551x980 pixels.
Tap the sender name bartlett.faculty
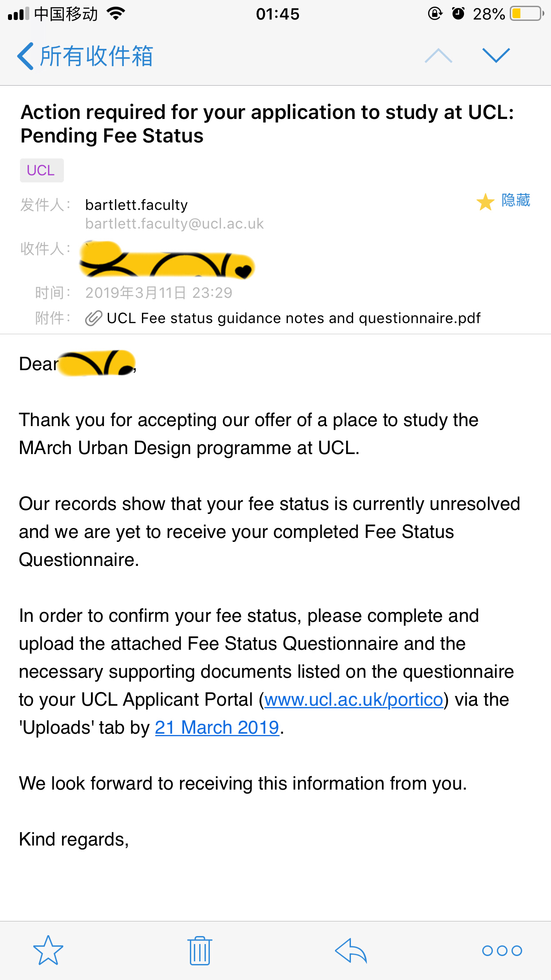point(137,205)
